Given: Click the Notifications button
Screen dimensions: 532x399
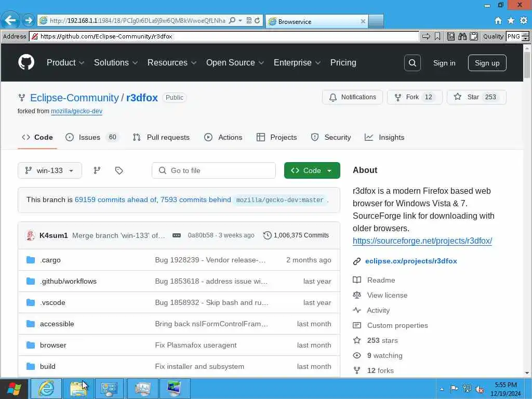Looking at the screenshot, I should (353, 97).
